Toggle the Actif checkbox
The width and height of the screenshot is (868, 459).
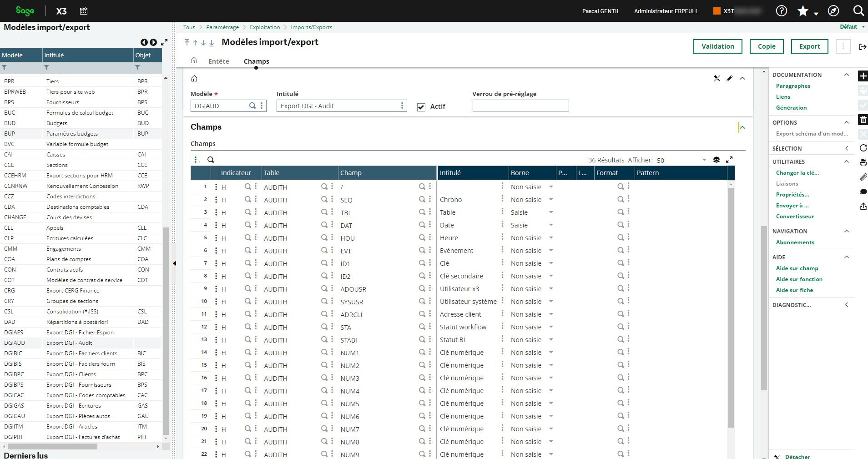point(421,107)
